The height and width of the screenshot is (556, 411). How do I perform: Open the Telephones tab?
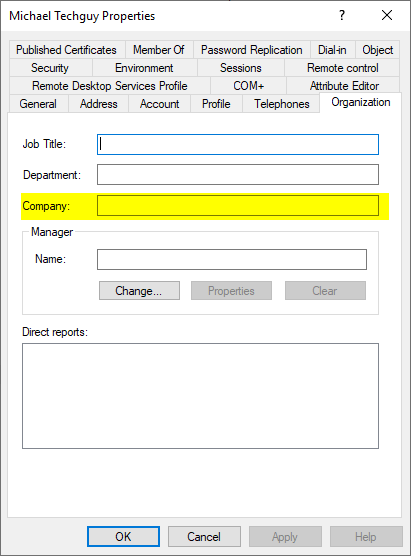pos(282,104)
